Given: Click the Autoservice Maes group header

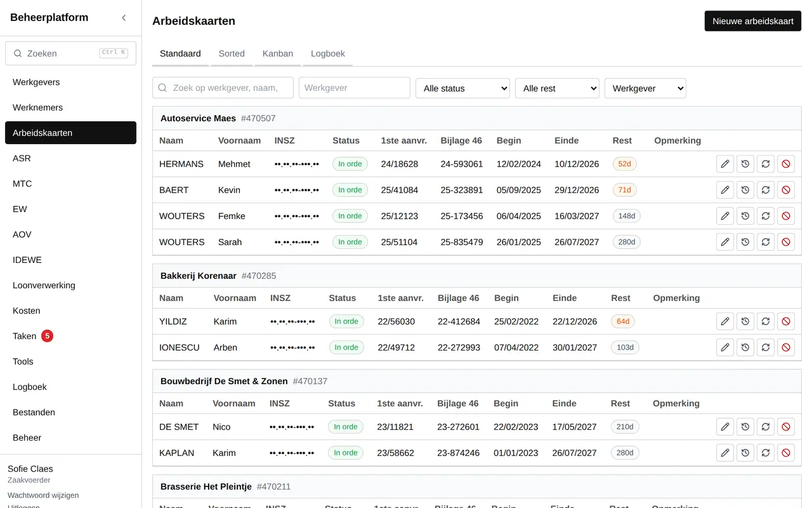Looking at the screenshot, I should coord(476,118).
